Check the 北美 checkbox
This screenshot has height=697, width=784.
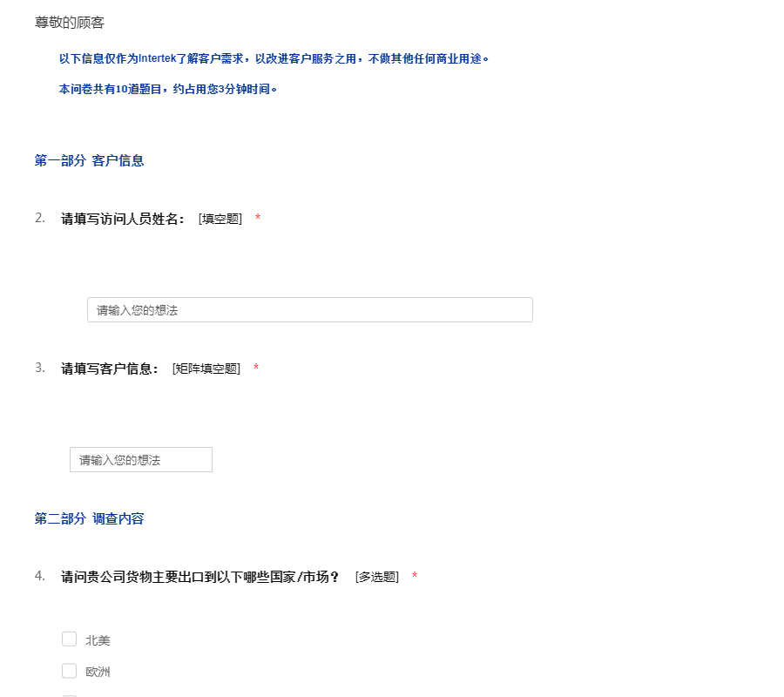click(x=70, y=639)
